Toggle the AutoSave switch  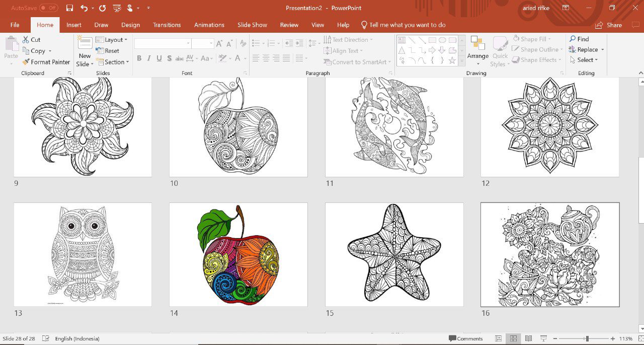point(49,8)
